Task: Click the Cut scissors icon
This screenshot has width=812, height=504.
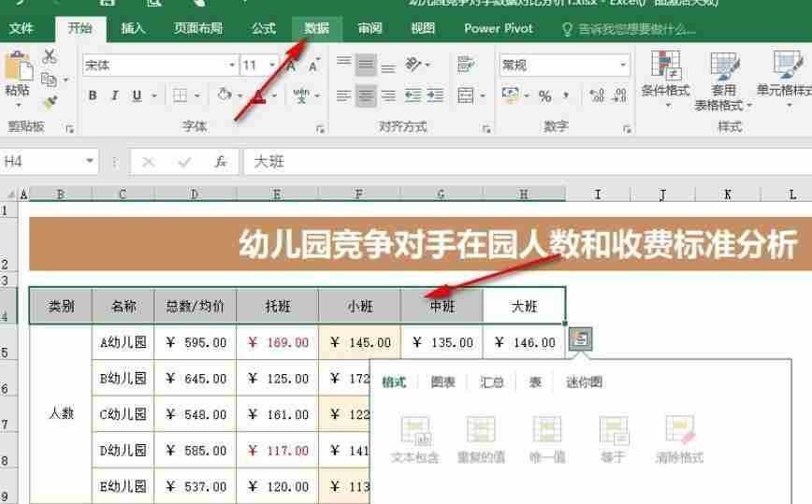Action: (x=50, y=56)
